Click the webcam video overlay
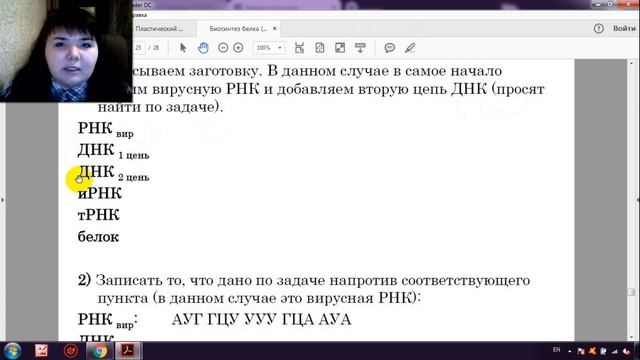 click(66, 51)
